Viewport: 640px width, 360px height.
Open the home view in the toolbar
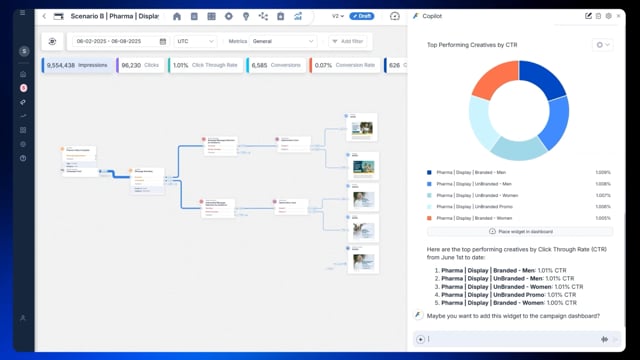(x=177, y=16)
